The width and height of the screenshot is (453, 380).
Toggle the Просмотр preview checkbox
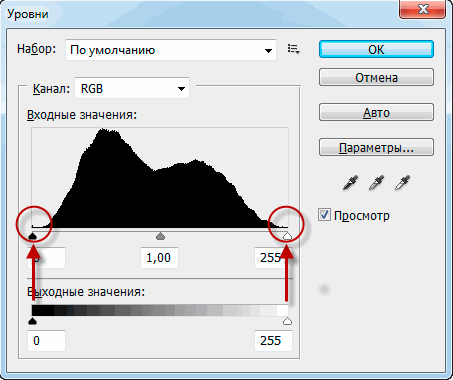[x=324, y=215]
